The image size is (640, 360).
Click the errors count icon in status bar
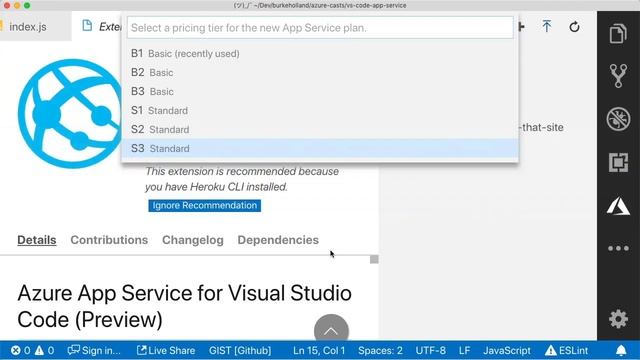pos(20,350)
